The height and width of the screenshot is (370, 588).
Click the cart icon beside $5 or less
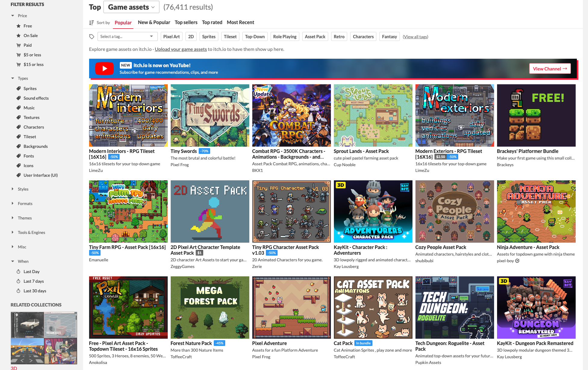tap(19, 55)
